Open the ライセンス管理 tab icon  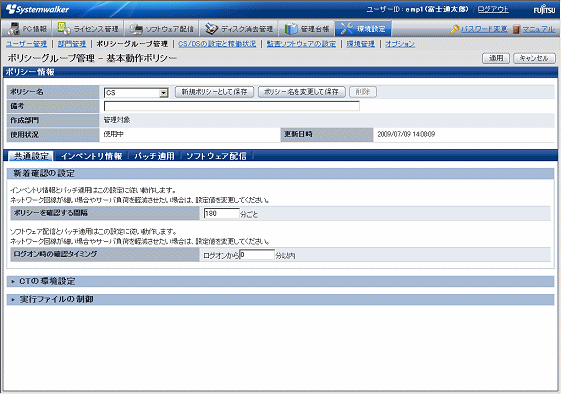click(64, 29)
